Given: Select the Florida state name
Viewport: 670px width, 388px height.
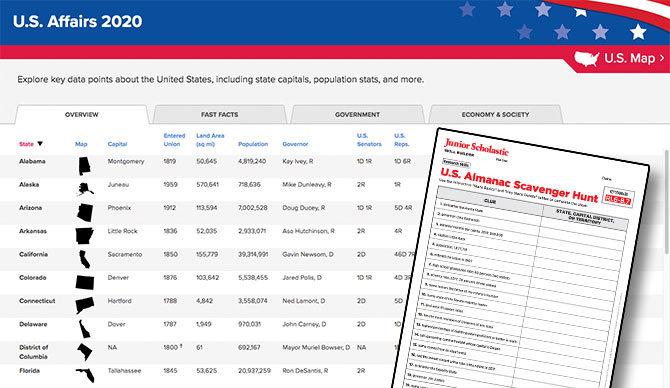Looking at the screenshot, I should 29,371.
